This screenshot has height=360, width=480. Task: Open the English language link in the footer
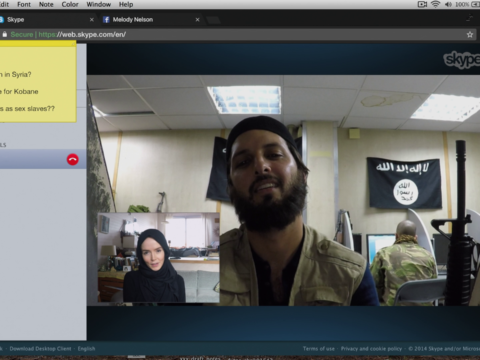(x=86, y=349)
